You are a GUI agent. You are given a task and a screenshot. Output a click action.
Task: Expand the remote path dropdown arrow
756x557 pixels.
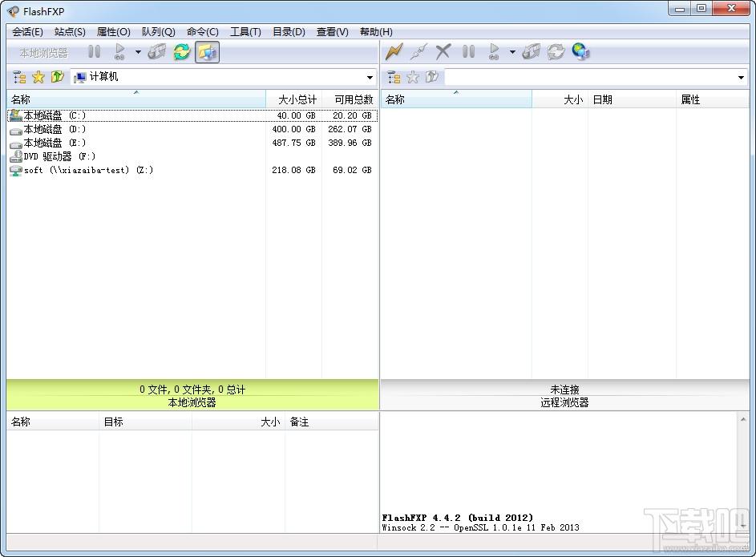pyautogui.click(x=741, y=78)
